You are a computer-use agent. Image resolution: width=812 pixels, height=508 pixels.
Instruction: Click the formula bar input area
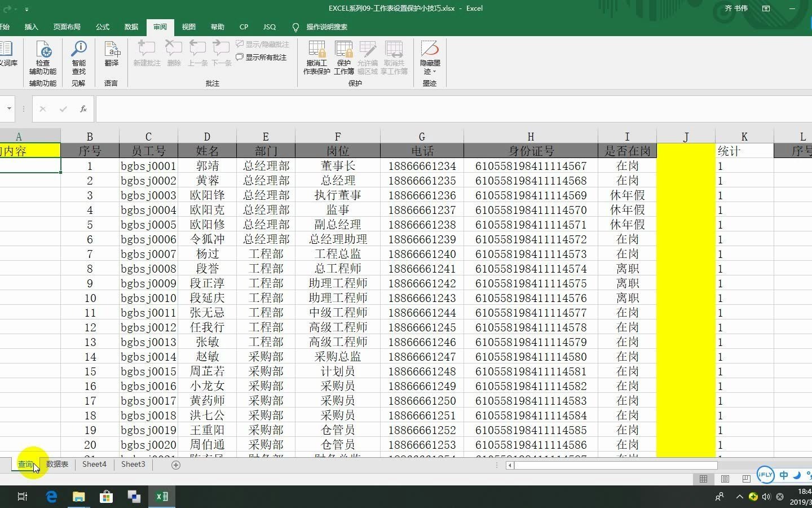[x=338, y=109]
